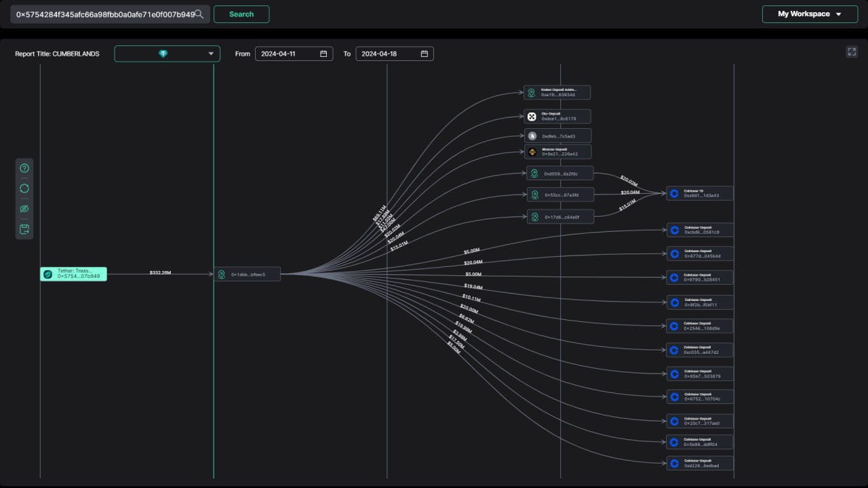Open the My Workspace dropdown
Screen dimensions: 868x488
click(x=810, y=14)
